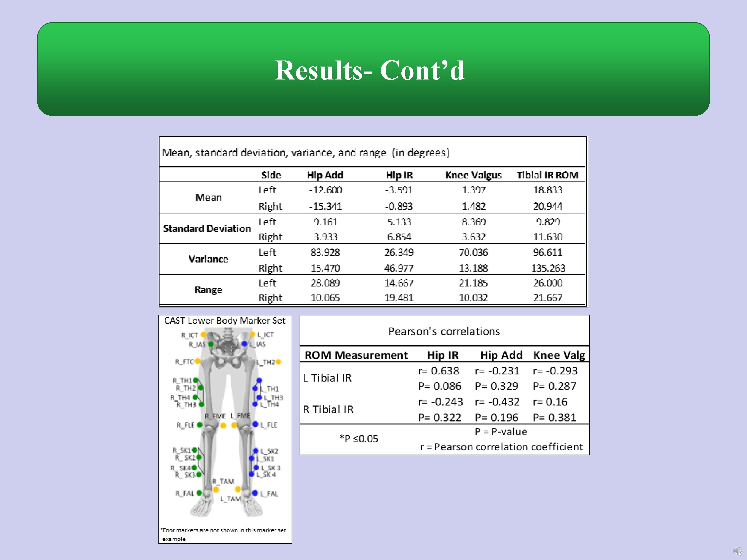Click the 135.263 variance value cell

(x=548, y=268)
